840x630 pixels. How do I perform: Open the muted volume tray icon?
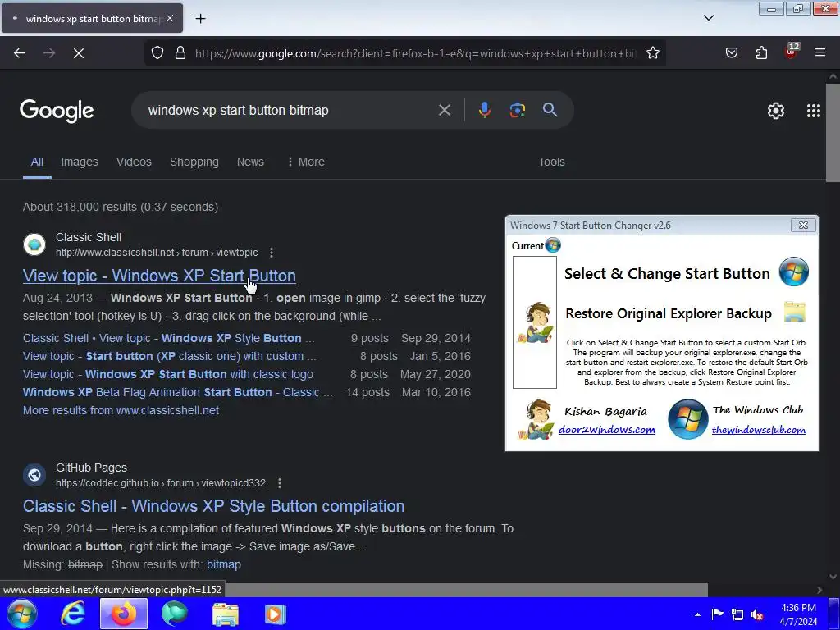tap(757, 614)
